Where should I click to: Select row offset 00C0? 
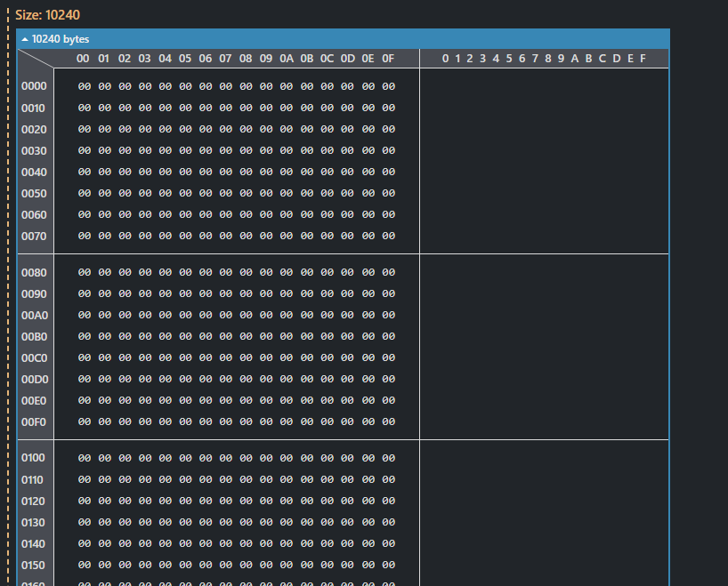click(35, 358)
